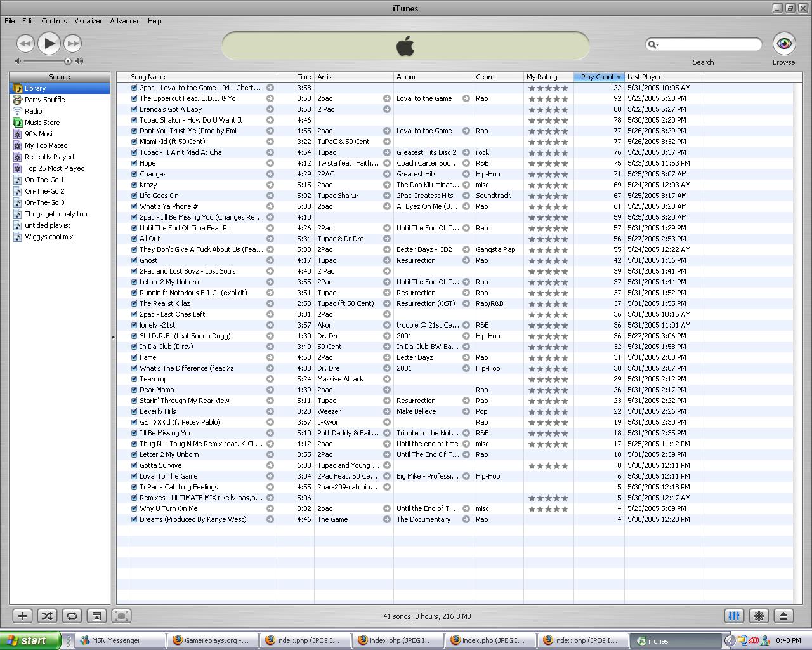This screenshot has width=812, height=650.
Task: Uncheck the Beverly Hills checkbox
Action: [x=134, y=411]
